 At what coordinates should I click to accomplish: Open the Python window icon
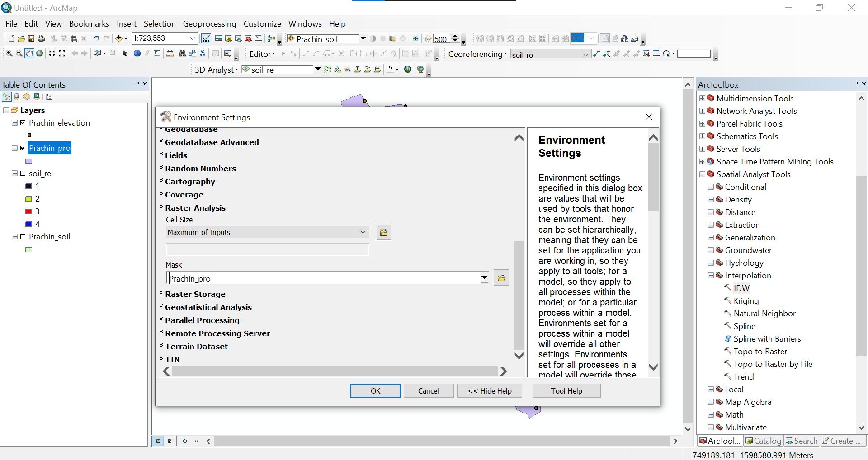point(259,38)
